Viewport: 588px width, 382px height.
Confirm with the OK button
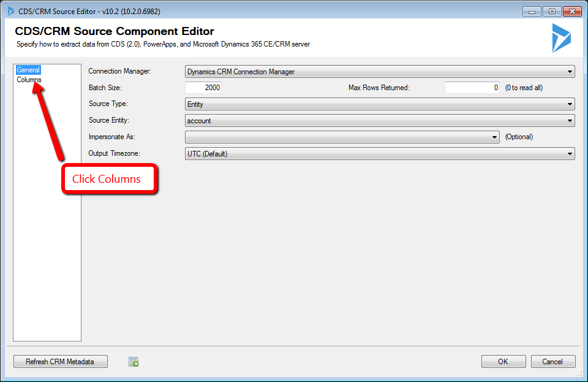point(503,362)
